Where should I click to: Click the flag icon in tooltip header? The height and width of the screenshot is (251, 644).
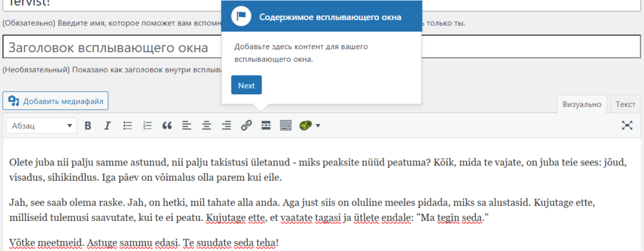coord(241,16)
